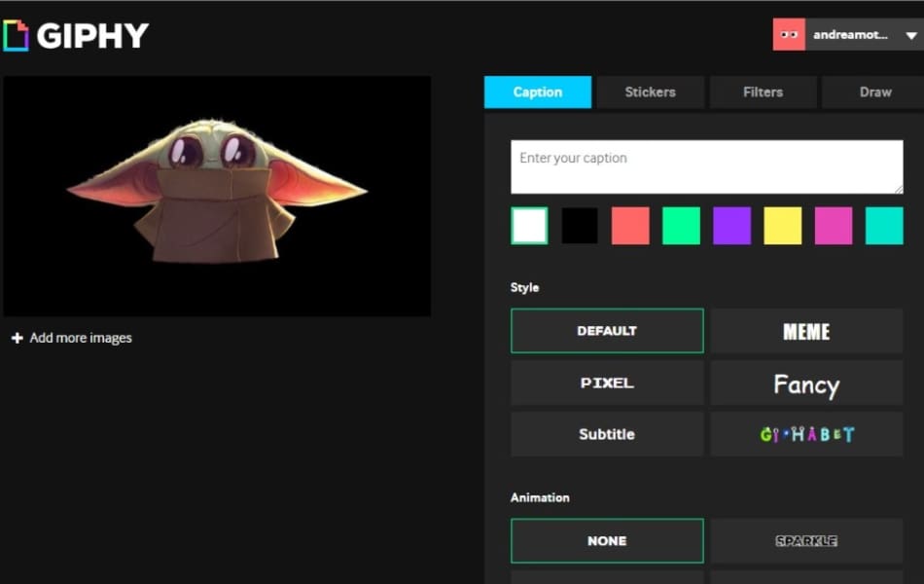Choose the black color swatch
This screenshot has height=584, width=924.
(580, 226)
